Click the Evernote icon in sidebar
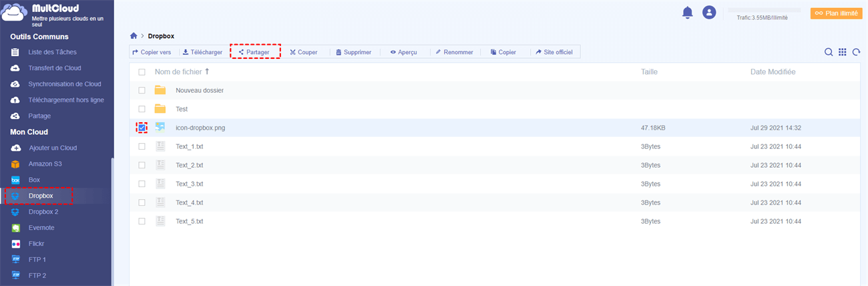The image size is (868, 286). (x=15, y=228)
